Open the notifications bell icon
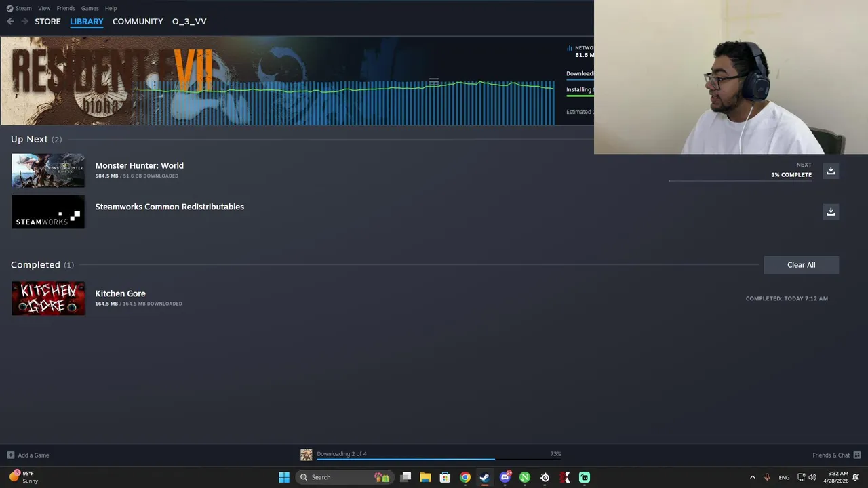Viewport: 868px width, 488px height. click(856, 477)
